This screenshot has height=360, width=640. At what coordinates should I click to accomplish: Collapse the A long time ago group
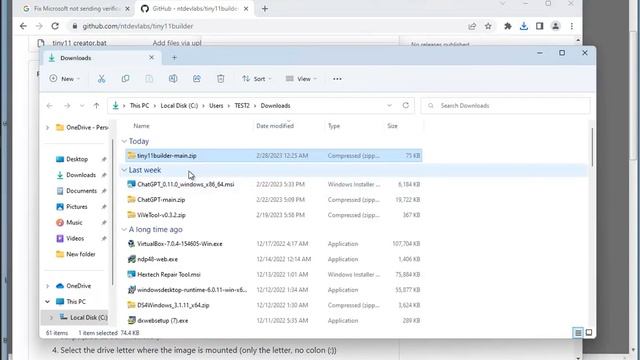pos(124,230)
